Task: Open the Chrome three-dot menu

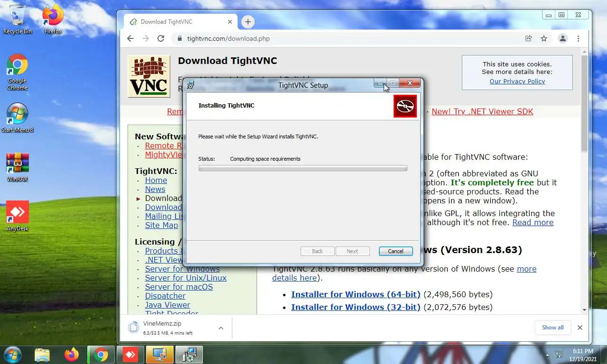Action: pyautogui.click(x=578, y=38)
